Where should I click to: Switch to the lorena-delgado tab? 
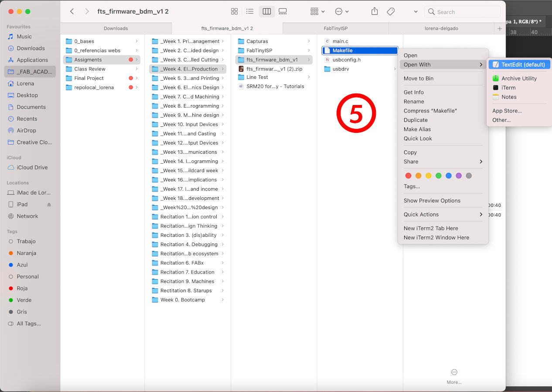441,28
